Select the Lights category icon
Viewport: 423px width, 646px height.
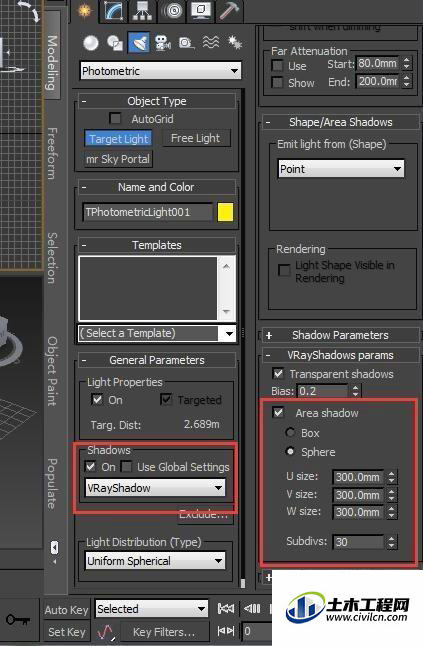pyautogui.click(x=139, y=42)
